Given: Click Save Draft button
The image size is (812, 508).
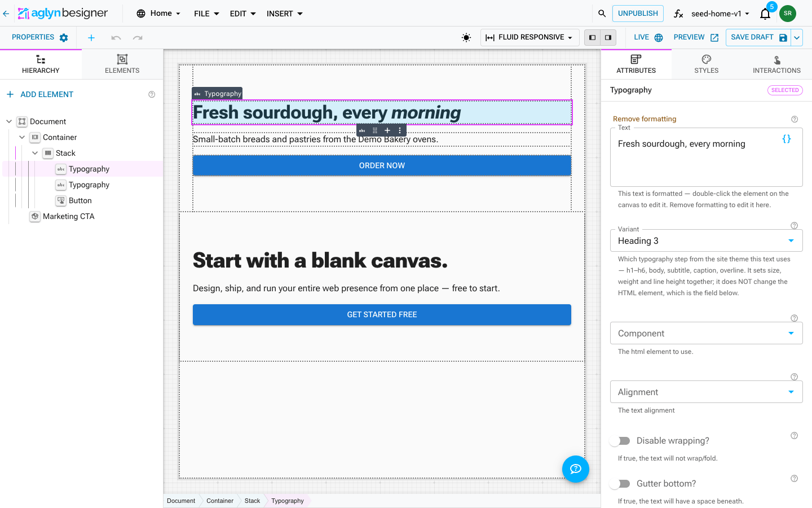Looking at the screenshot, I should click(758, 37).
